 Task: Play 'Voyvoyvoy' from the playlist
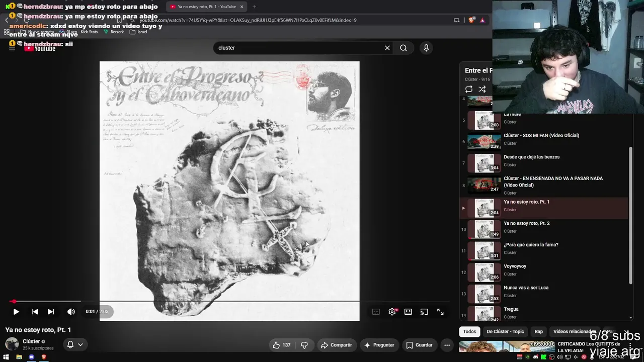click(x=515, y=266)
